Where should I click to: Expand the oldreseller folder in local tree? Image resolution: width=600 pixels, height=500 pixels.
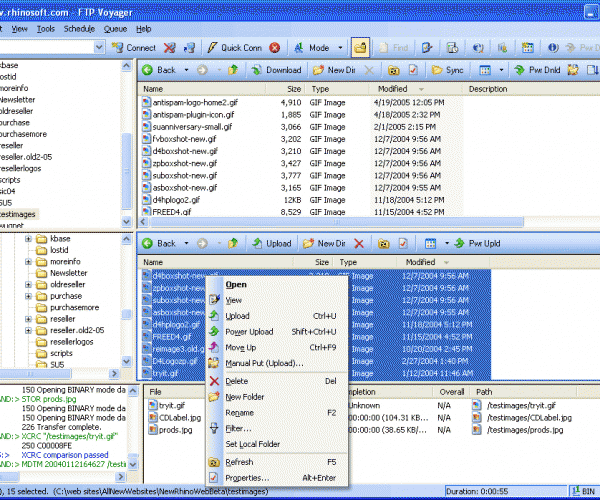tap(28, 285)
